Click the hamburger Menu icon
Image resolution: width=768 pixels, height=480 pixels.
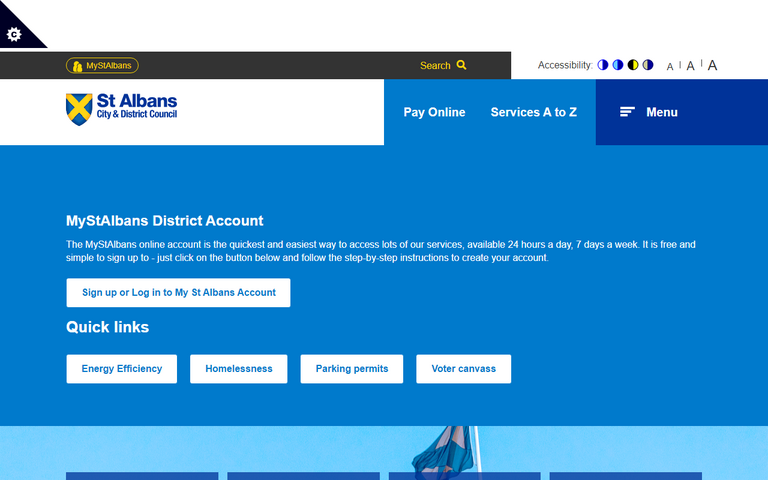[627, 112]
